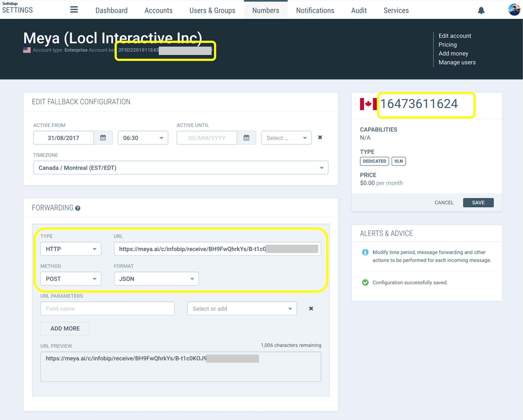This screenshot has width=523, height=420.
Task: Click the Add money link
Action: [453, 53]
